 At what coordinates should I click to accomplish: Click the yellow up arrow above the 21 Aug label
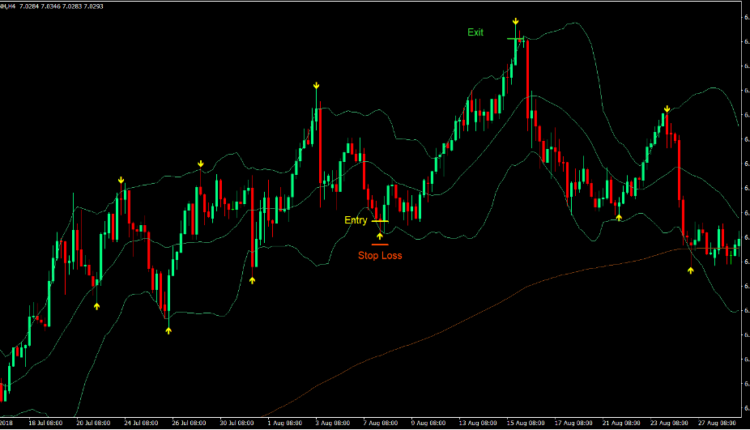pyautogui.click(x=619, y=216)
